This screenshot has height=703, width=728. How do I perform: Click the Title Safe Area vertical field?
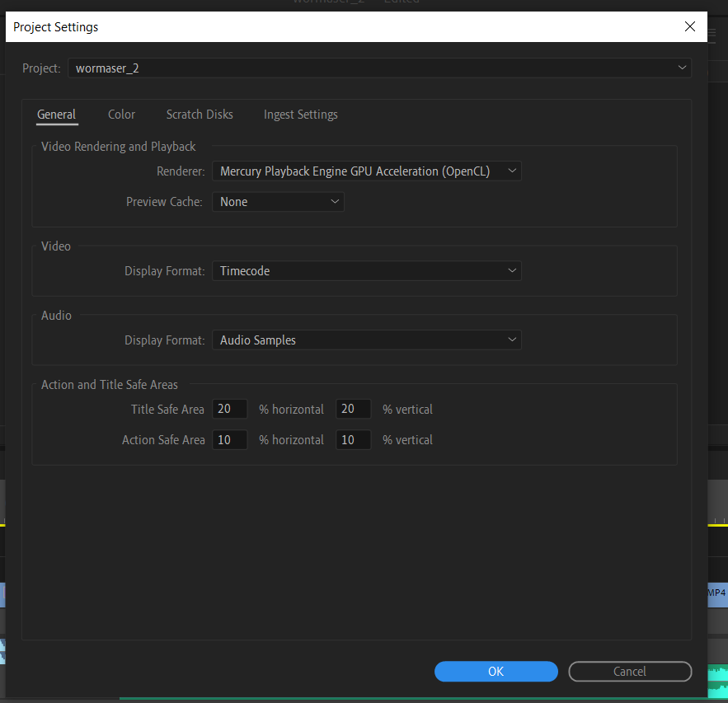354,409
